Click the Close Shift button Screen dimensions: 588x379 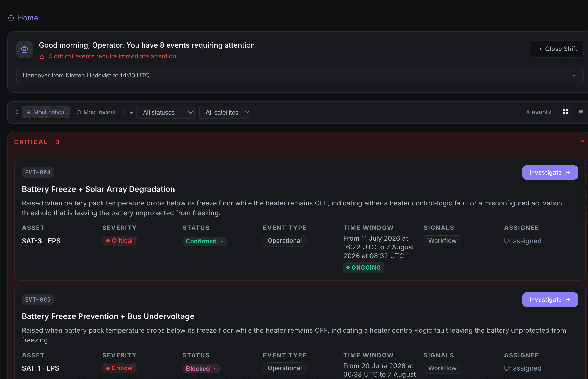tap(556, 49)
